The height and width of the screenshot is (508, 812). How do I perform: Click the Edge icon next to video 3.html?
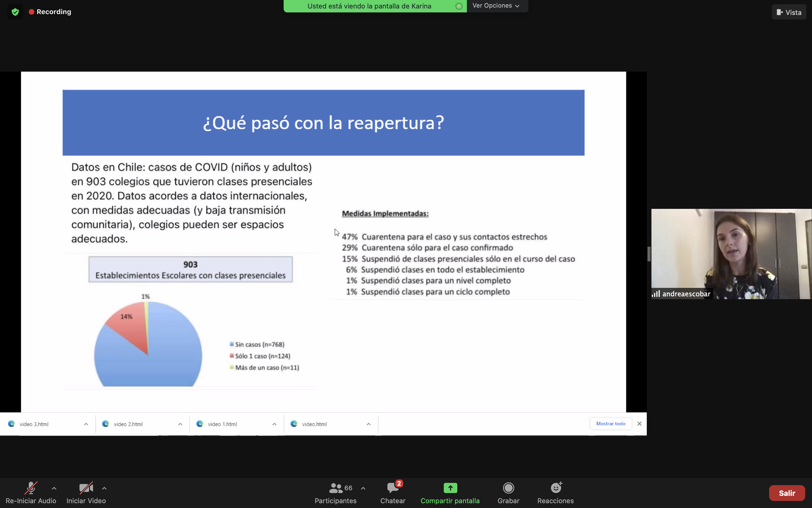[x=11, y=424]
